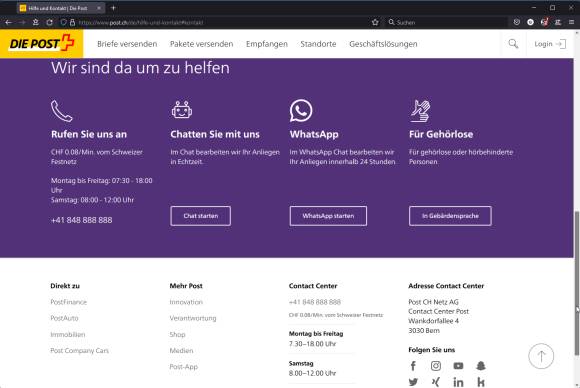This screenshot has height=388, width=580.
Task: Click phone number +41 848 888 888 in purple section
Action: [81, 220]
